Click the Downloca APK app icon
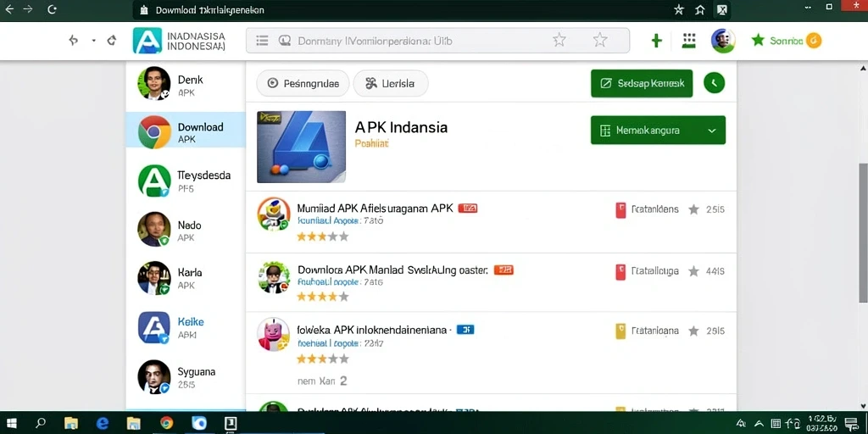868x434 pixels. (274, 276)
